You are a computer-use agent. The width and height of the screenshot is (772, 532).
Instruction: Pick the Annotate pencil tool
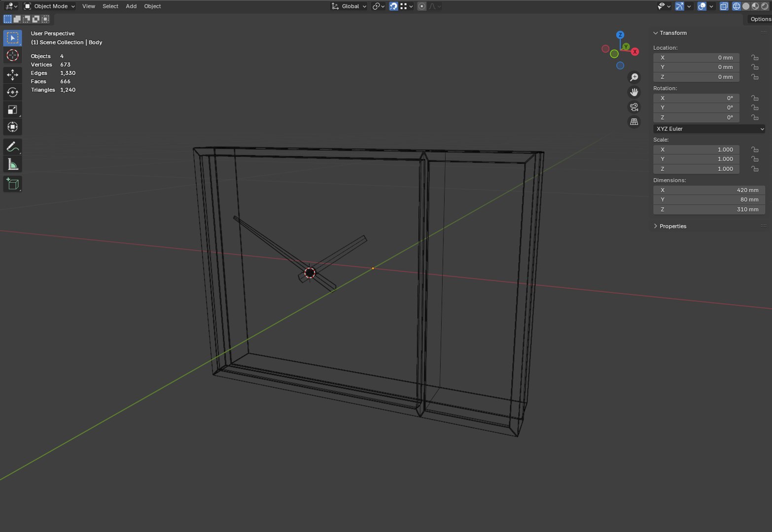point(12,147)
